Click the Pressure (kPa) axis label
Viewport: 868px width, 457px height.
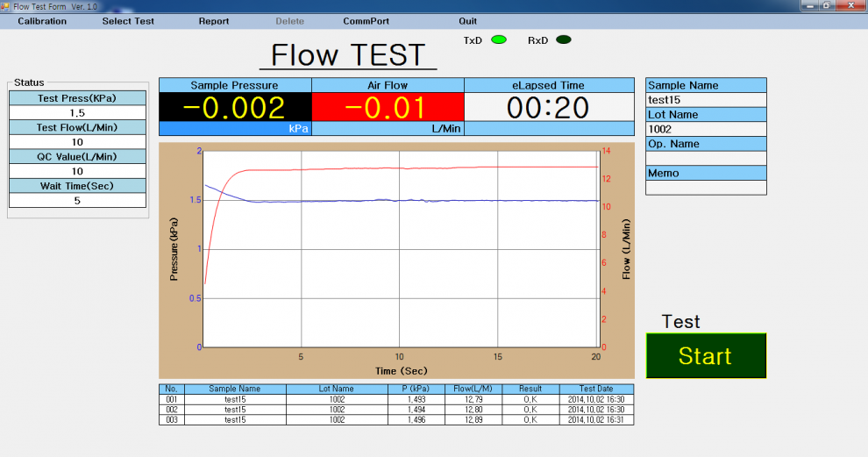[x=174, y=249]
